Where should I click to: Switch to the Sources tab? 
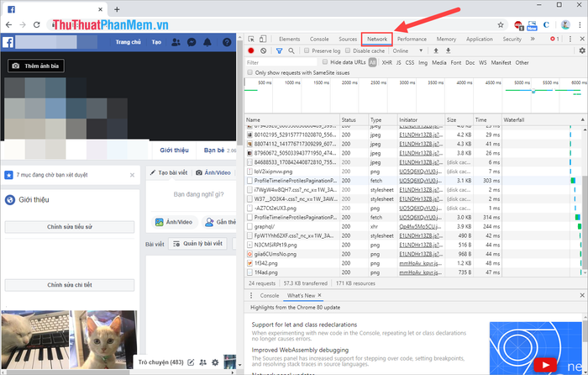(348, 39)
